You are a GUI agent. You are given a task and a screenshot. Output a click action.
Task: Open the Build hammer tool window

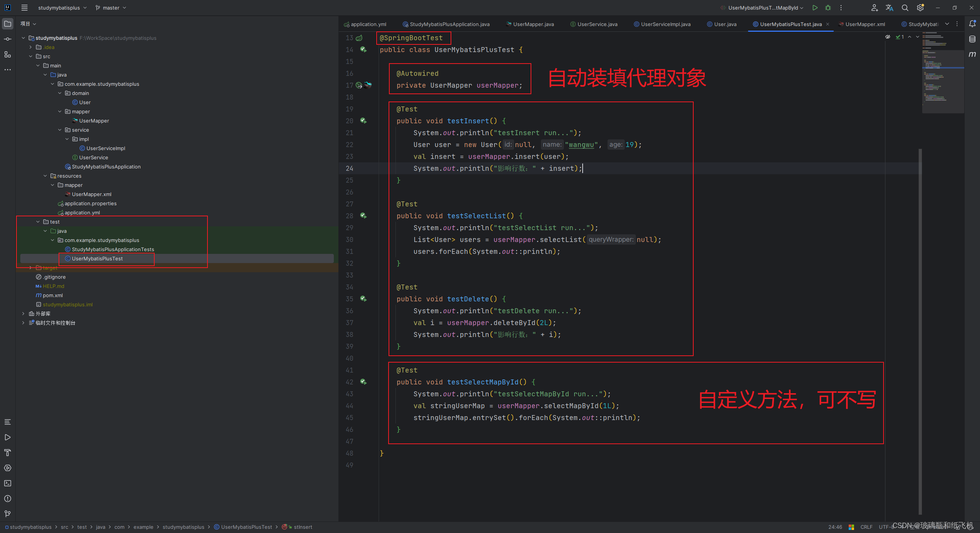click(8, 453)
